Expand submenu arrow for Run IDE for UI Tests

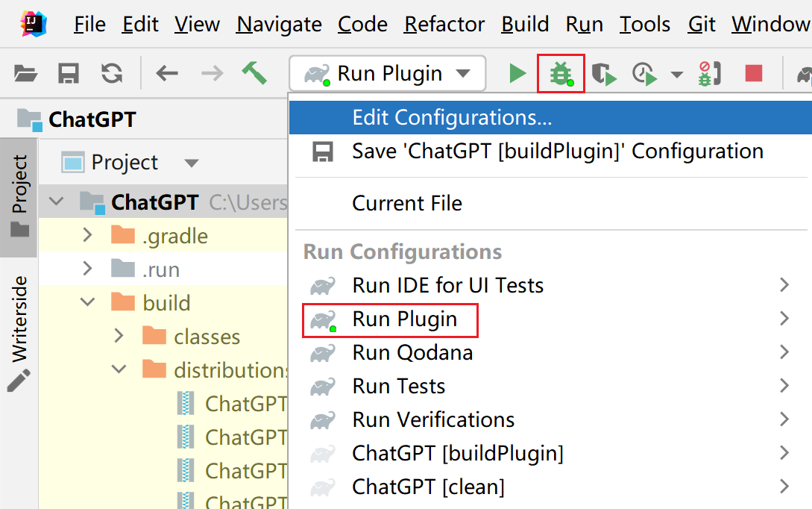[784, 284]
